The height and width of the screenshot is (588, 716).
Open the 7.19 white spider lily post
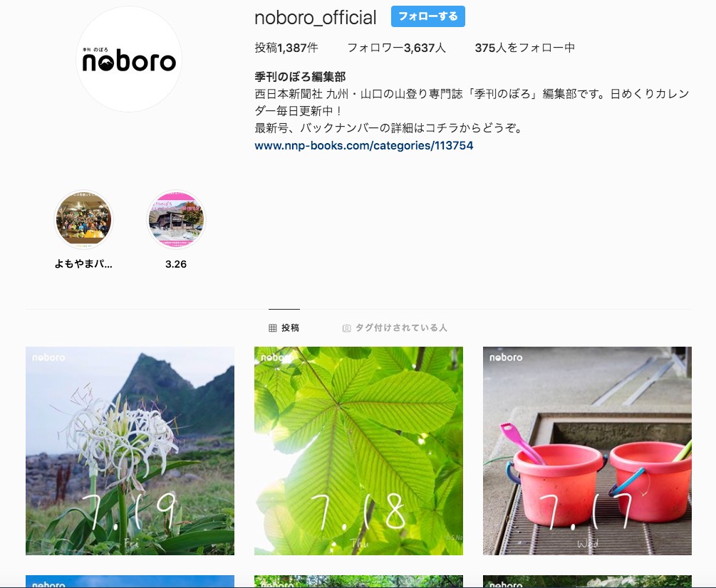[130, 451]
